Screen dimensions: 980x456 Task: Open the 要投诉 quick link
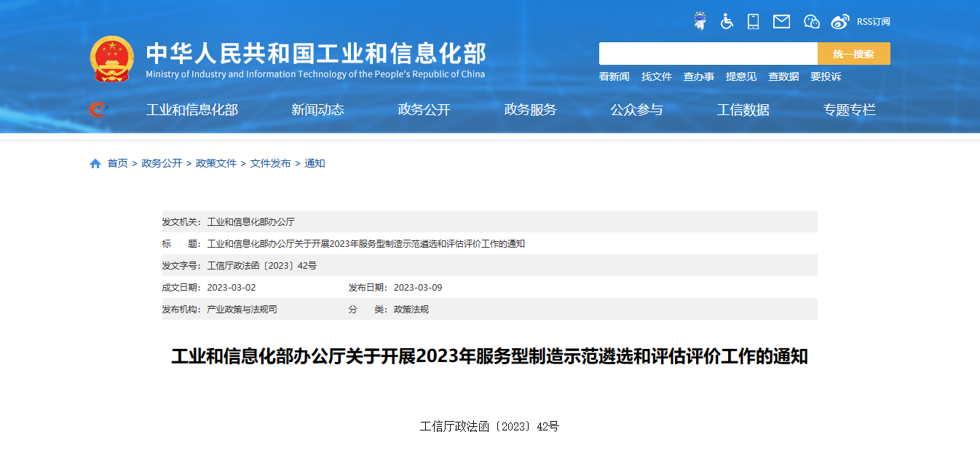point(826,76)
